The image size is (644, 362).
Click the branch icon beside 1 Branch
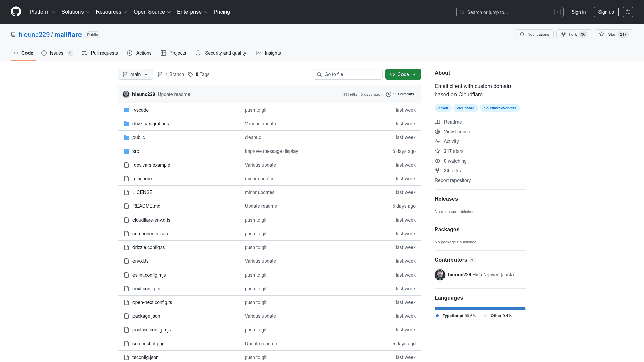(160, 74)
